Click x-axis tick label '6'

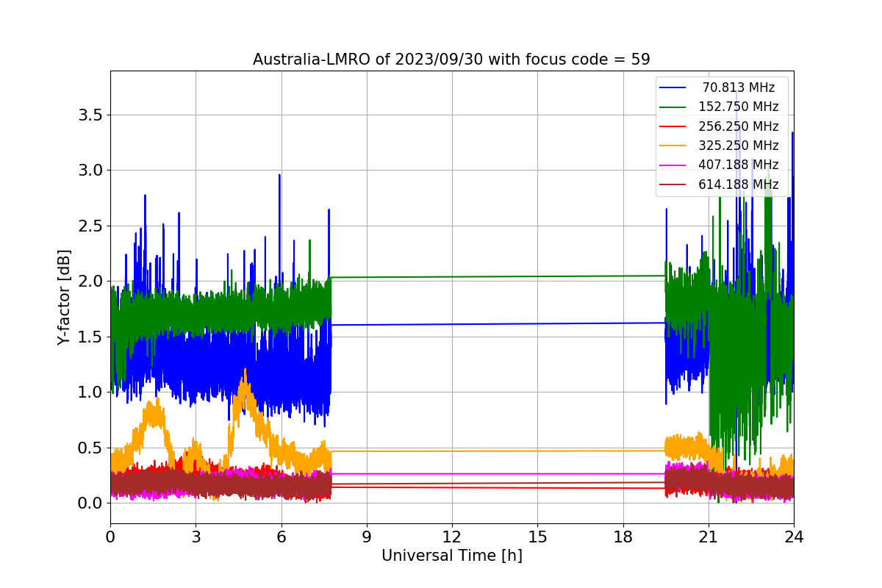click(x=281, y=537)
